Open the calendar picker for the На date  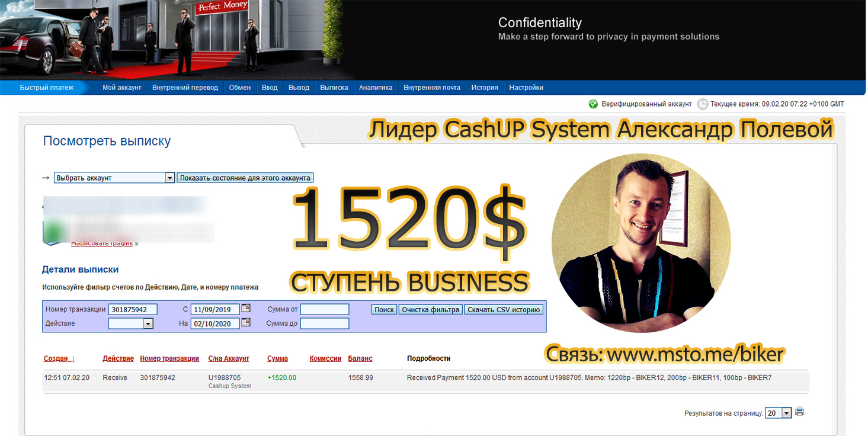pos(246,323)
